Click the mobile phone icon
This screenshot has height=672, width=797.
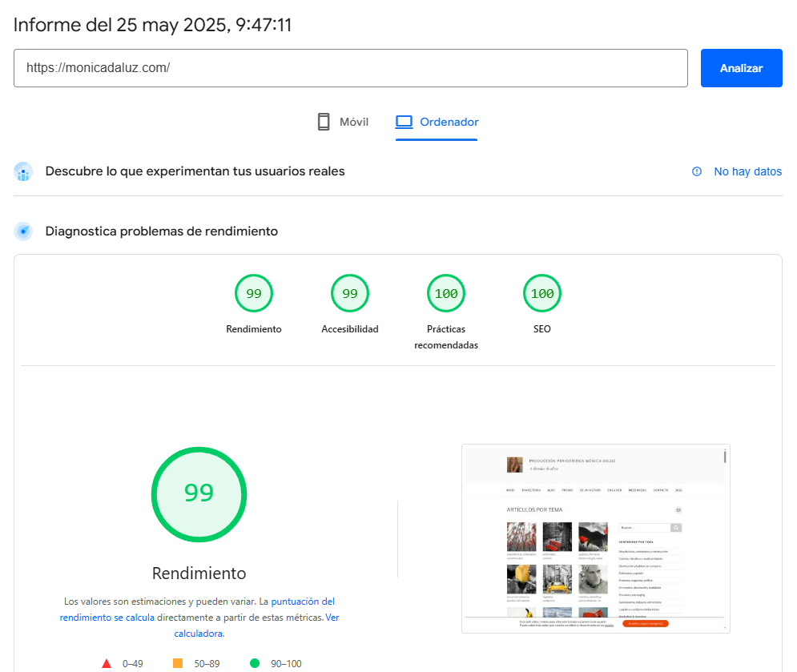[324, 122]
